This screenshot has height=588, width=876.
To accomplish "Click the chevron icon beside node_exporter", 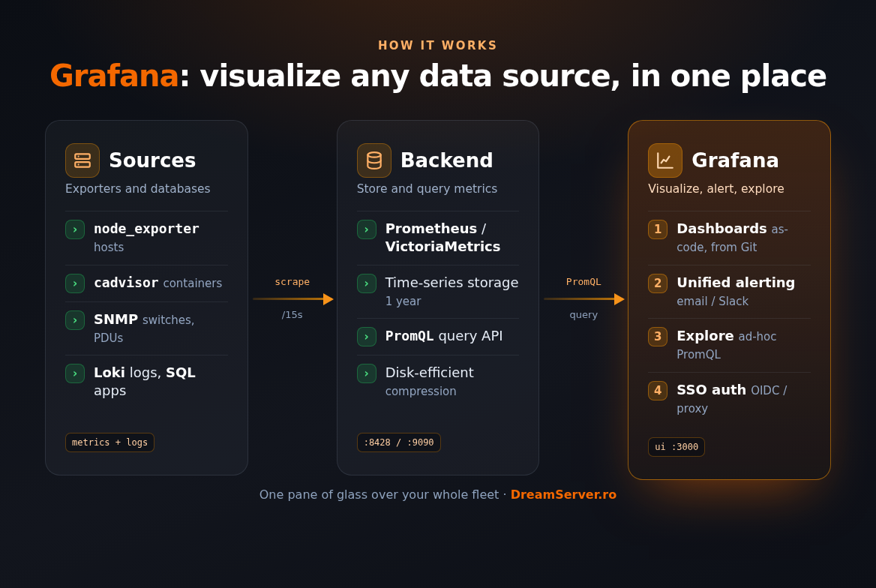I will coord(75,229).
